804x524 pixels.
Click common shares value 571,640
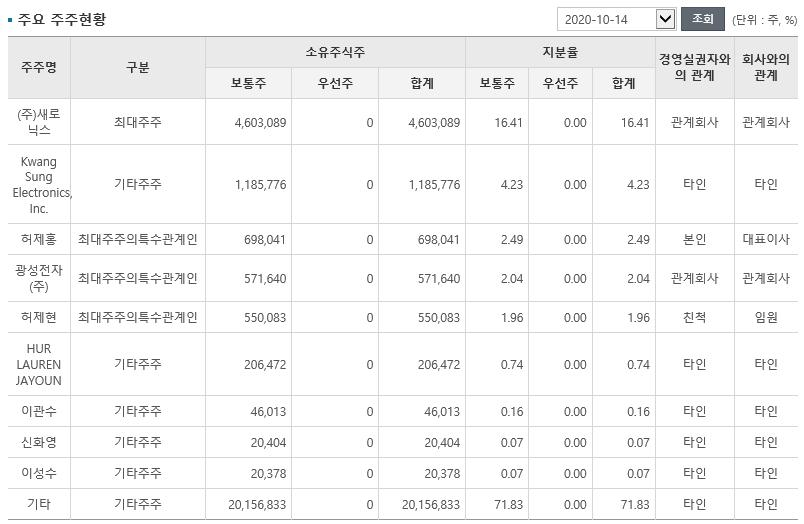tap(265, 279)
